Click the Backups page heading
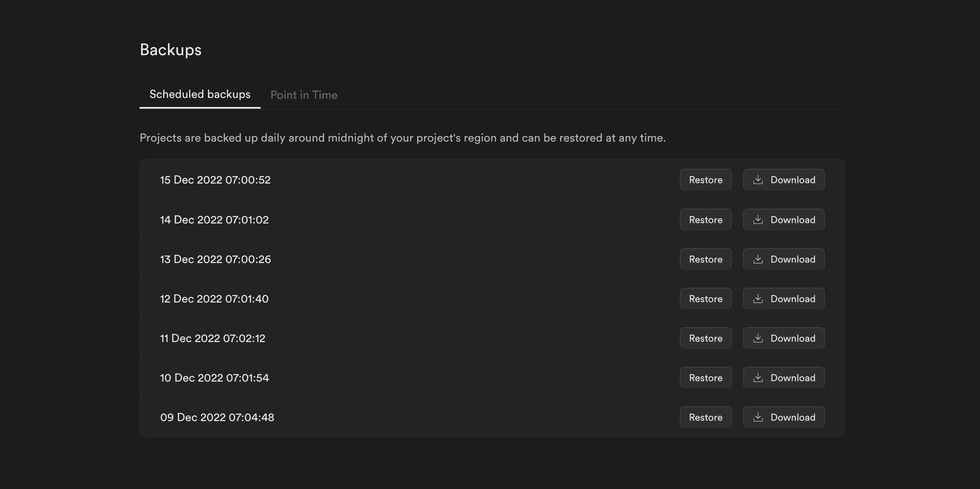The height and width of the screenshot is (489, 980). point(170,50)
